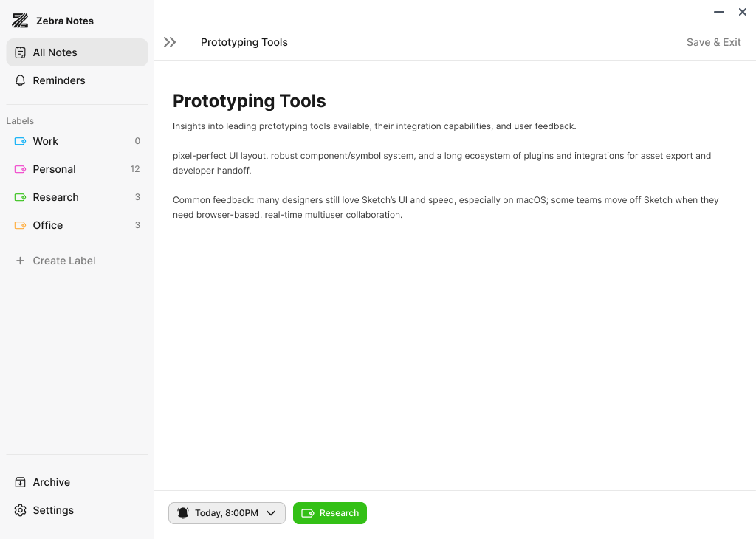This screenshot has height=539, width=756.
Task: Click Save & Exit
Action: [x=713, y=42]
